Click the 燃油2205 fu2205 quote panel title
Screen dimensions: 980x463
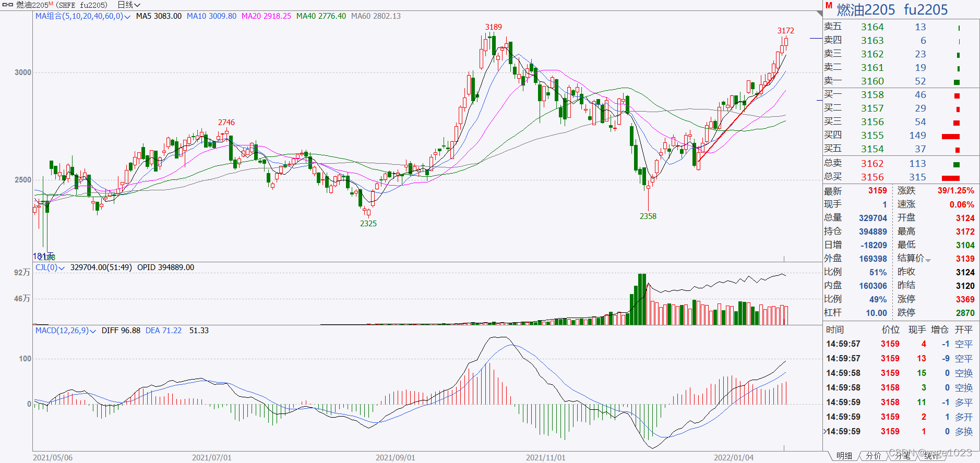(892, 9)
